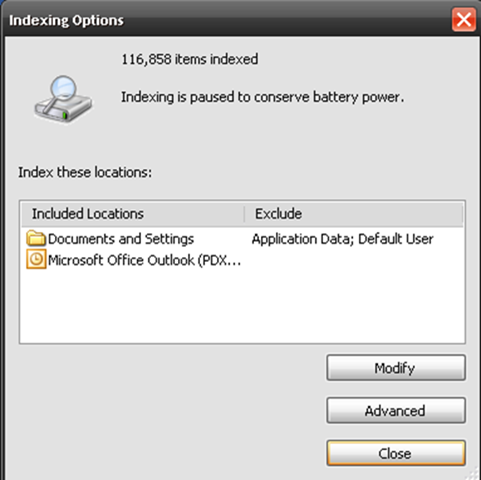Open the Modify locations dialog
The width and height of the screenshot is (481, 480).
click(x=396, y=368)
